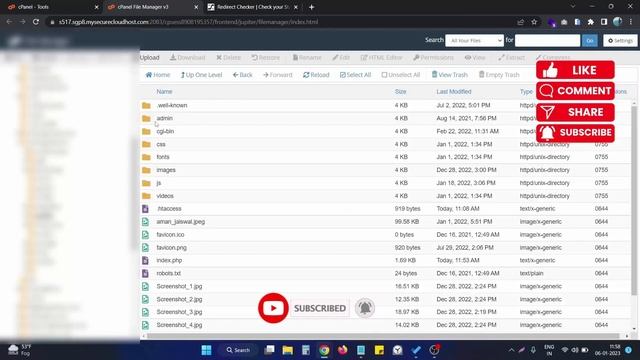The width and height of the screenshot is (640, 360).
Task: Click Edit in the toolbar
Action: point(341,58)
